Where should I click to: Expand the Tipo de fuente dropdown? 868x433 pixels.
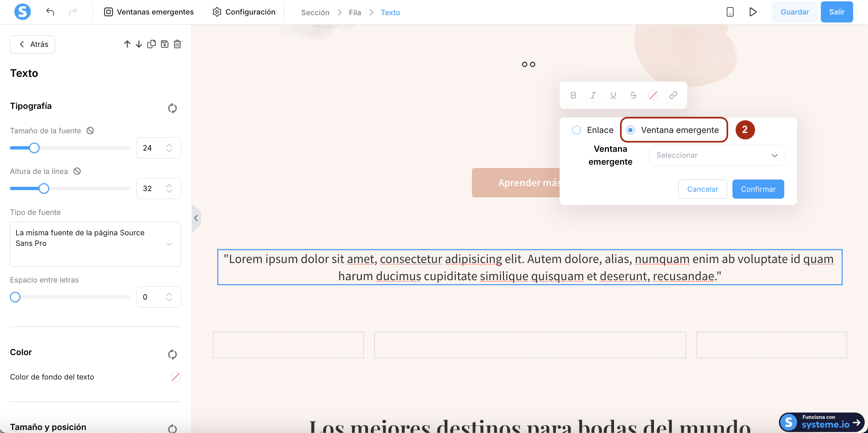(95, 244)
